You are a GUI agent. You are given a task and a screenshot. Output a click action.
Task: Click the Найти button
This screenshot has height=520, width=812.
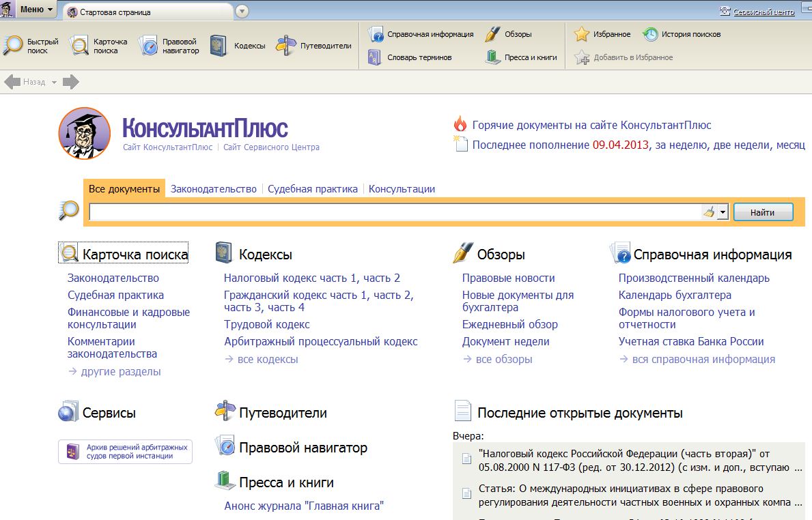coord(763,212)
